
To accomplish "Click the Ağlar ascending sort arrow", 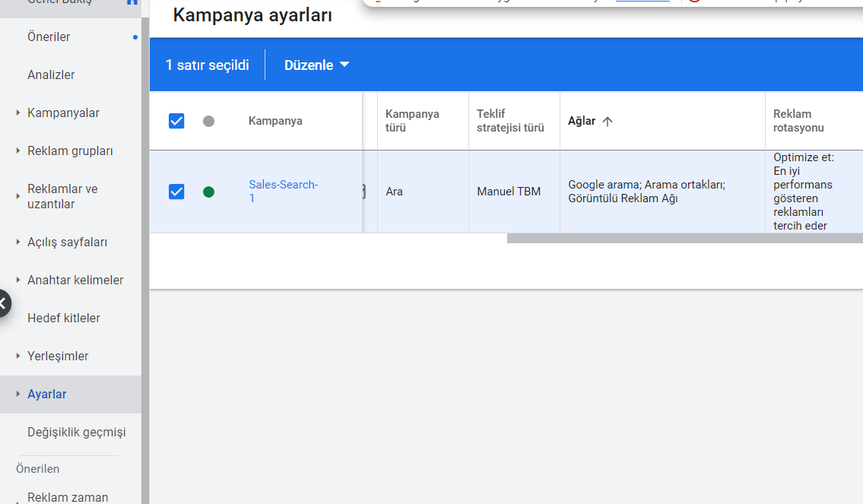I will click(x=607, y=122).
